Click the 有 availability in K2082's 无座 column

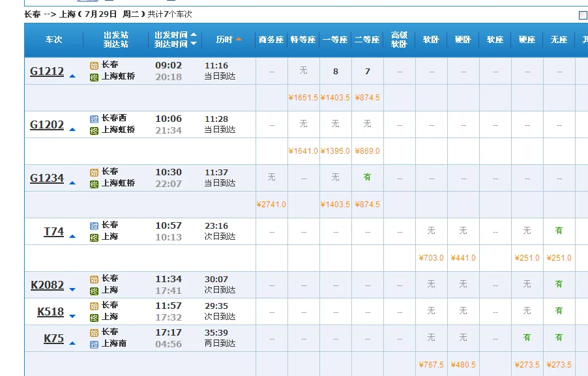click(x=559, y=284)
